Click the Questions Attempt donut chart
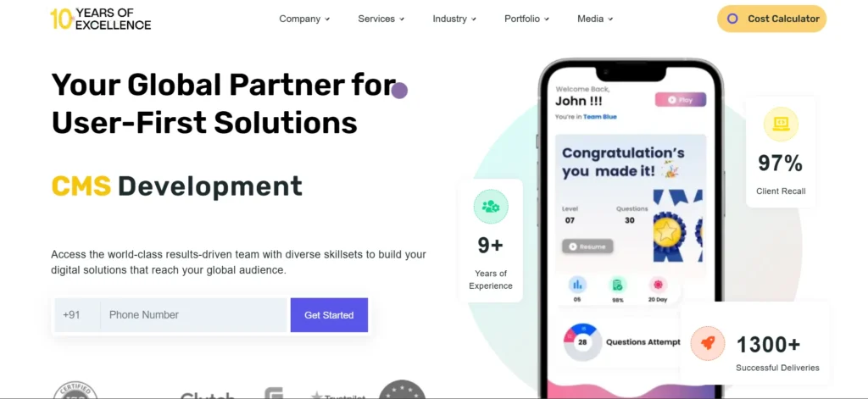This screenshot has height=399, width=868. pos(582,342)
